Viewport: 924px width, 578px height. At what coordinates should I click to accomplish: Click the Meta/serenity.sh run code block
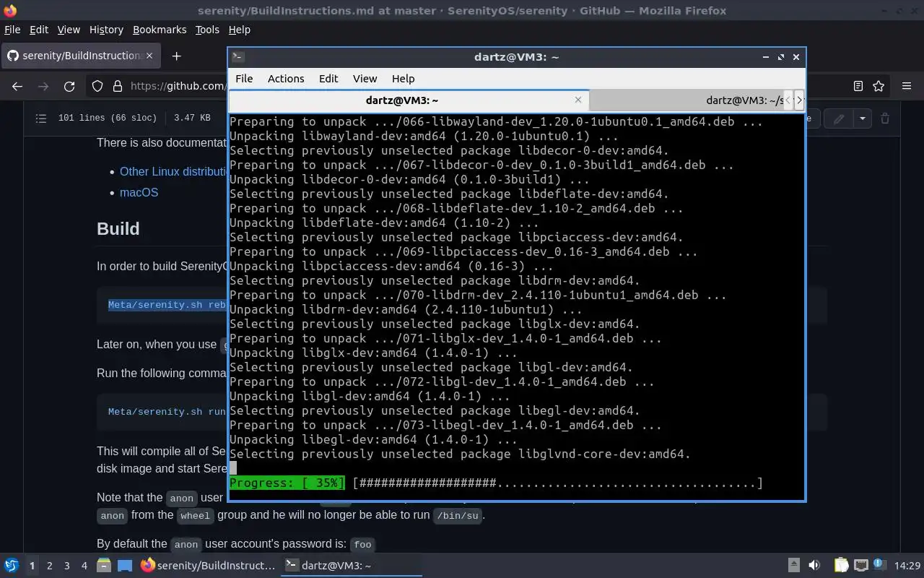(167, 412)
